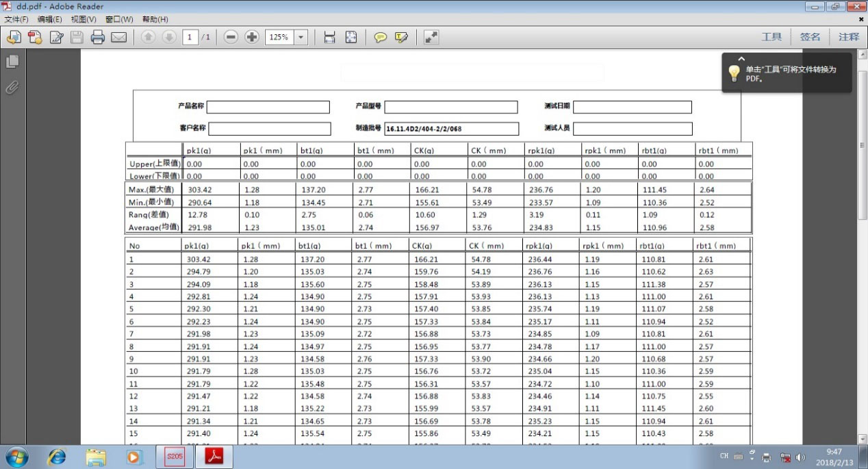Open the 工具 pane

tap(771, 37)
